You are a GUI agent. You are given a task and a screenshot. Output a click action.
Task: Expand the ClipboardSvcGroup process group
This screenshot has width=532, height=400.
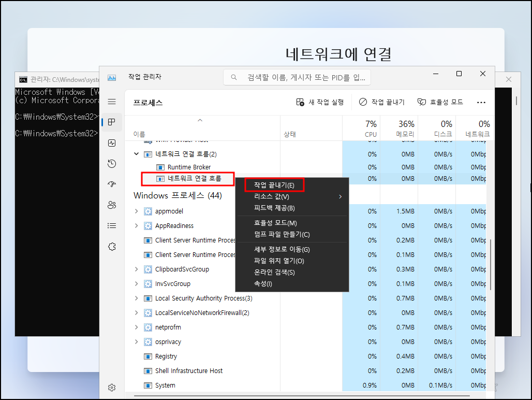click(x=137, y=269)
